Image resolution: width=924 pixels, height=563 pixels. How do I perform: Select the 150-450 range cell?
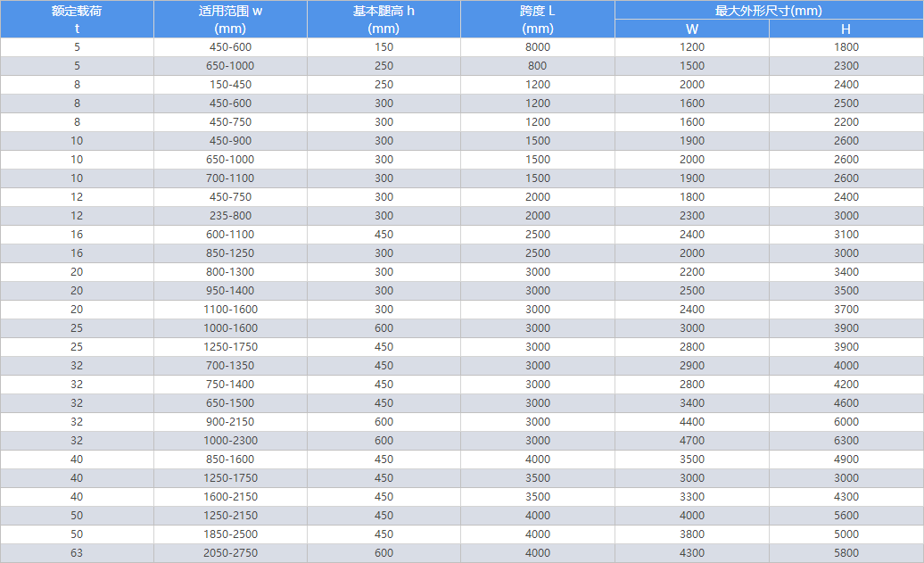(230, 84)
